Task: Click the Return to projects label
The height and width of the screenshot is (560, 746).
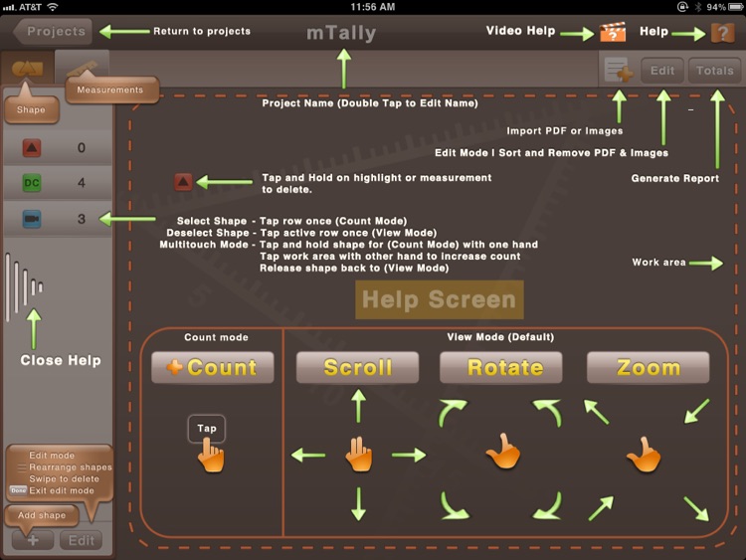Action: tap(202, 31)
